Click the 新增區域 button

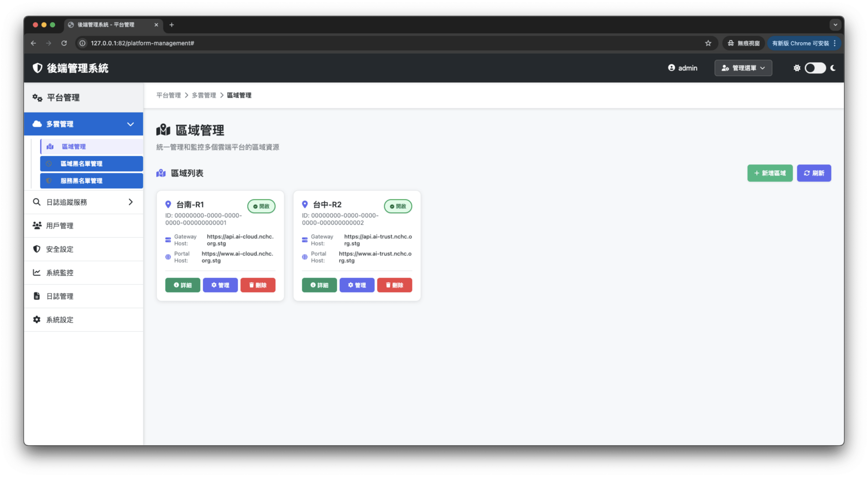tap(770, 173)
